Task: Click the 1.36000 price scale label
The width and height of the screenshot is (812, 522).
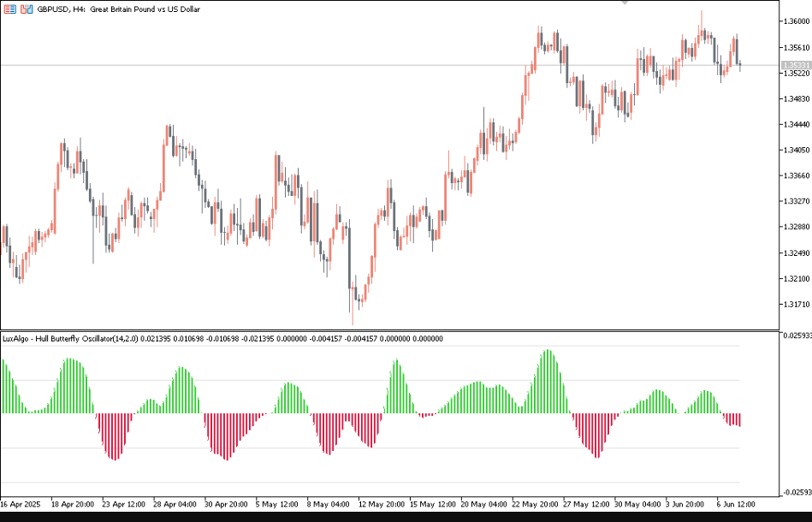Action: [796, 21]
